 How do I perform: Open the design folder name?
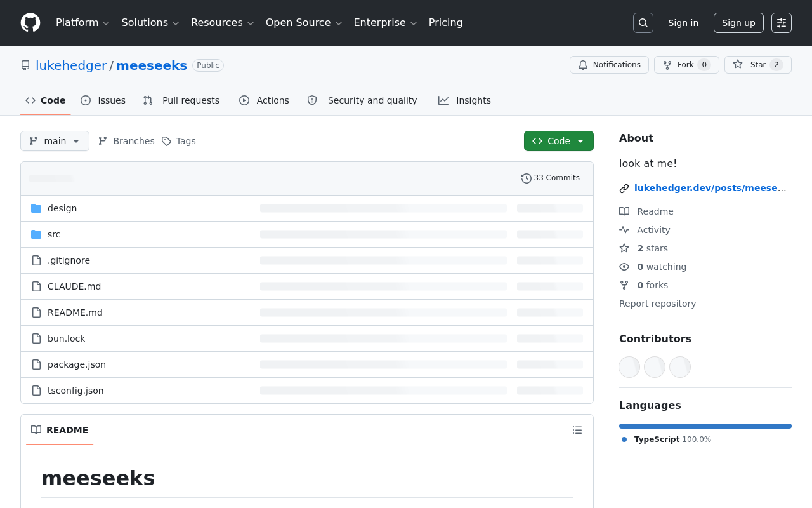pos(62,208)
